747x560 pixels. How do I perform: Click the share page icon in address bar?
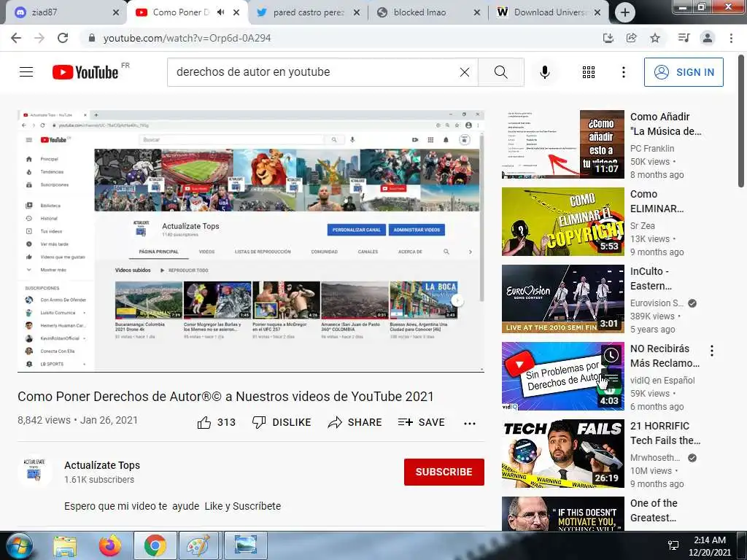(631, 38)
